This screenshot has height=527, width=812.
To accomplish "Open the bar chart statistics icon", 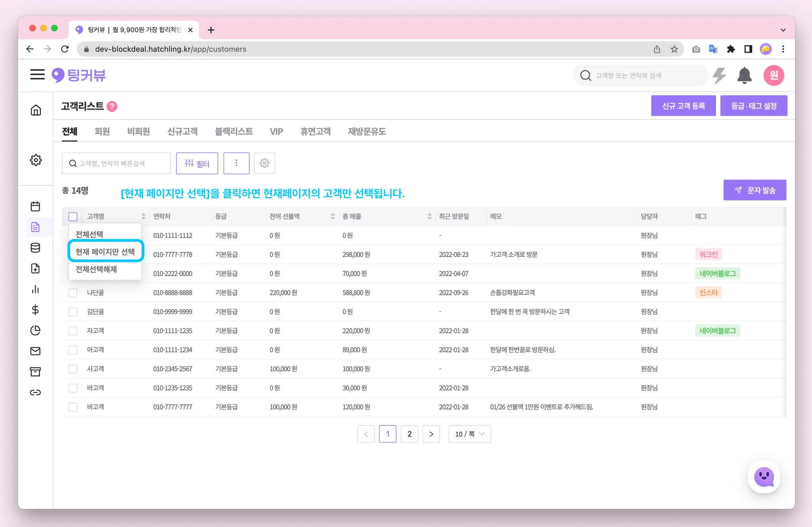I will coord(35,289).
